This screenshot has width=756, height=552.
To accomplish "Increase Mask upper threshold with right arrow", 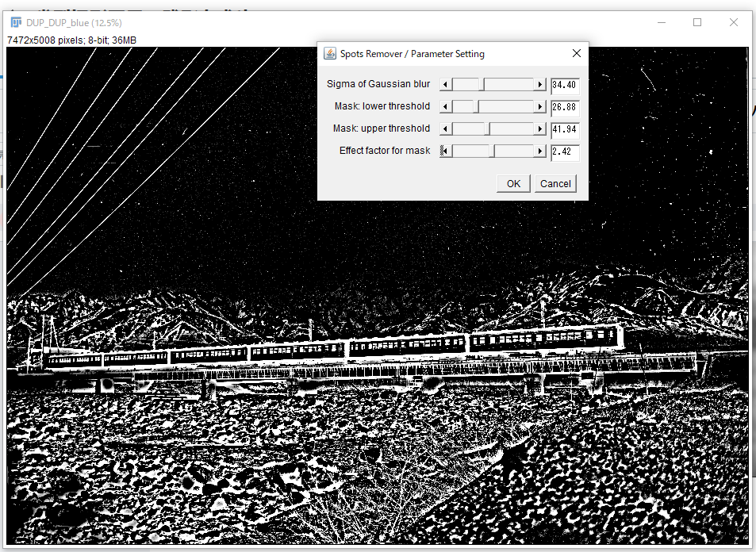I will [x=539, y=128].
